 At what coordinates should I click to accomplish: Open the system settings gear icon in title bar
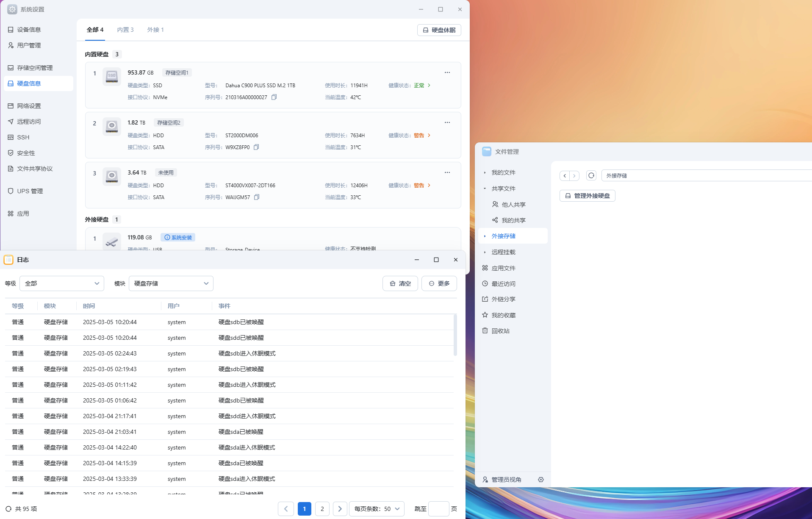click(x=12, y=9)
